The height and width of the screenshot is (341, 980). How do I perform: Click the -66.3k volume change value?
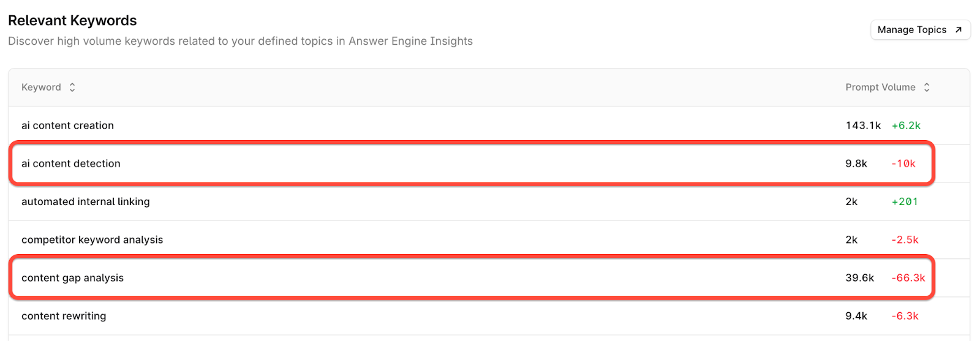coord(908,278)
